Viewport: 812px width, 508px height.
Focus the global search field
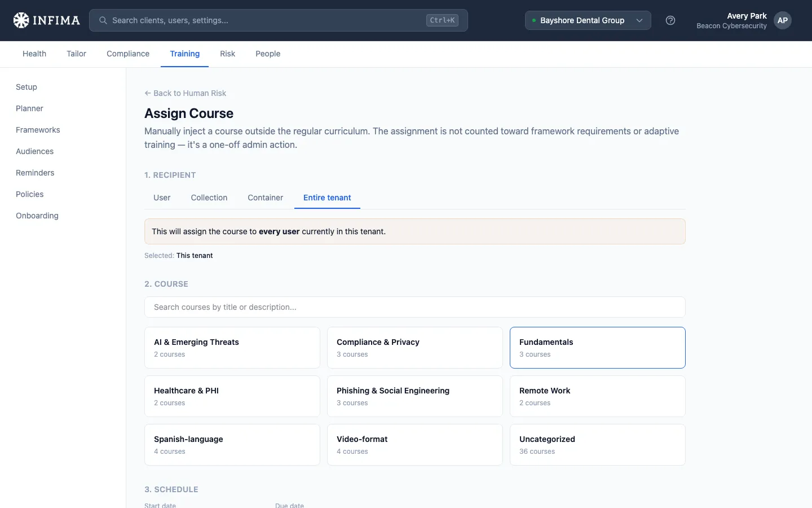click(279, 20)
